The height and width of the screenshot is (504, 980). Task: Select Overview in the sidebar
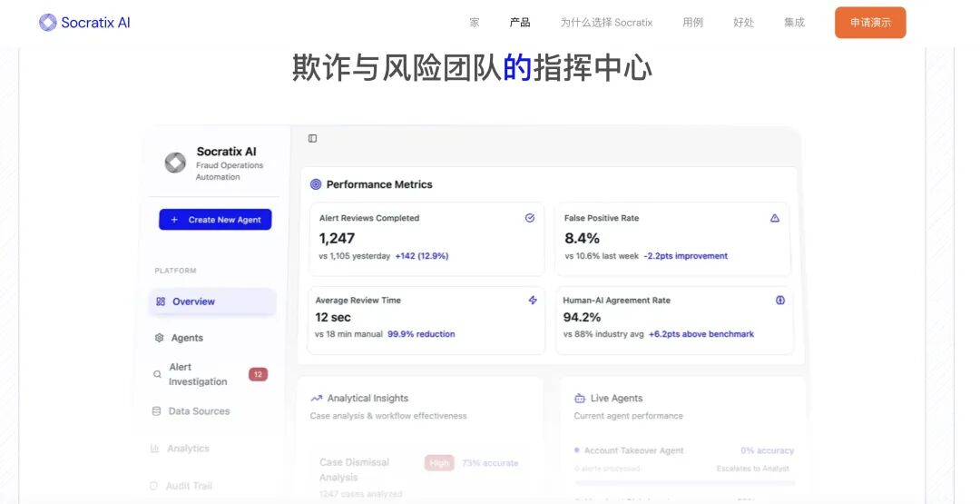tap(212, 301)
